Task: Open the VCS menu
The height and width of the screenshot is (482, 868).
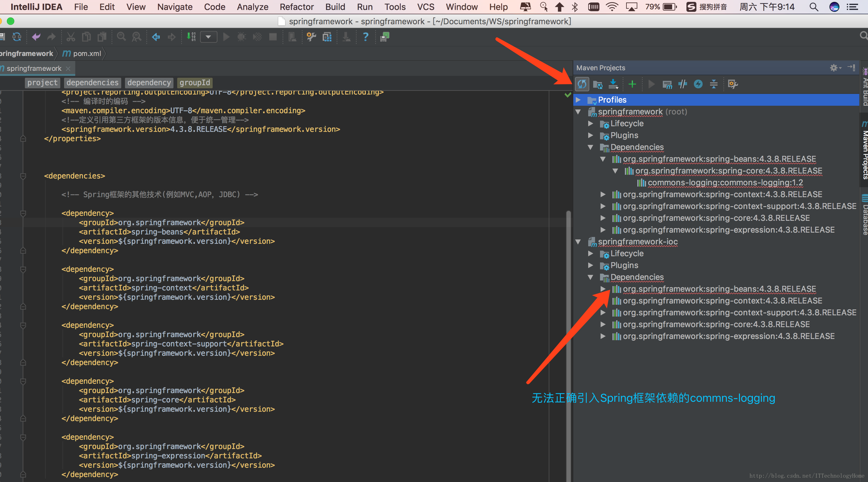Action: coord(426,7)
